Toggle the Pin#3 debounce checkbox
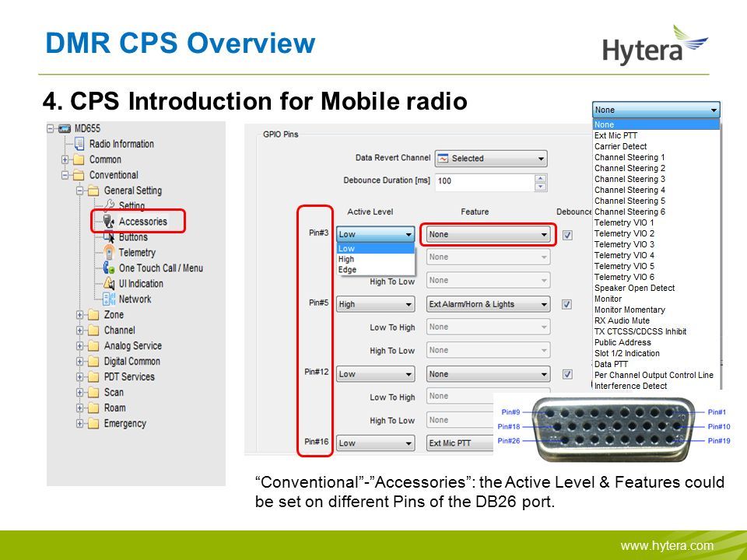The image size is (747, 560). [567, 235]
